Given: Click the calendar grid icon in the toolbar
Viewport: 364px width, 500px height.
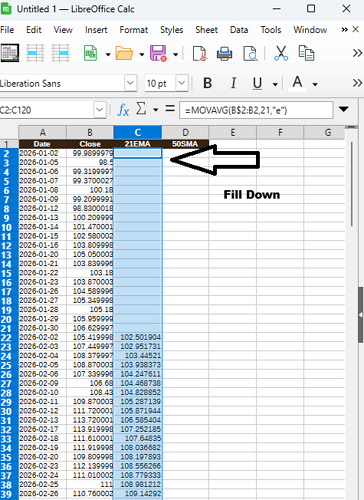Looking at the screenshot, I should 10,53.
